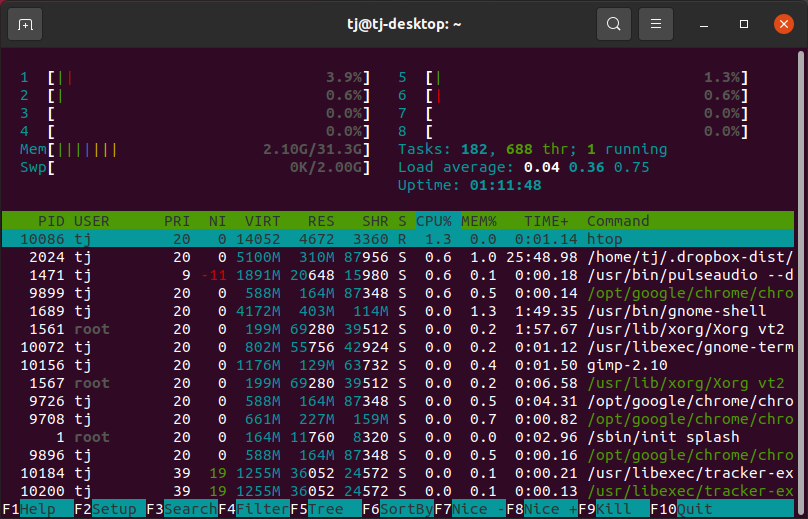Select the chrome process PID 9708
This screenshot has height=519, width=808.
coord(398,420)
